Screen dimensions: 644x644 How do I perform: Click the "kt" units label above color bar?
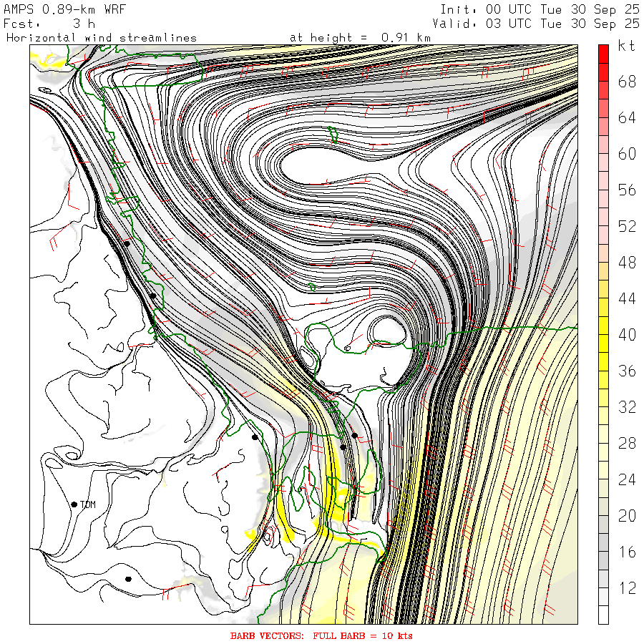point(627,46)
